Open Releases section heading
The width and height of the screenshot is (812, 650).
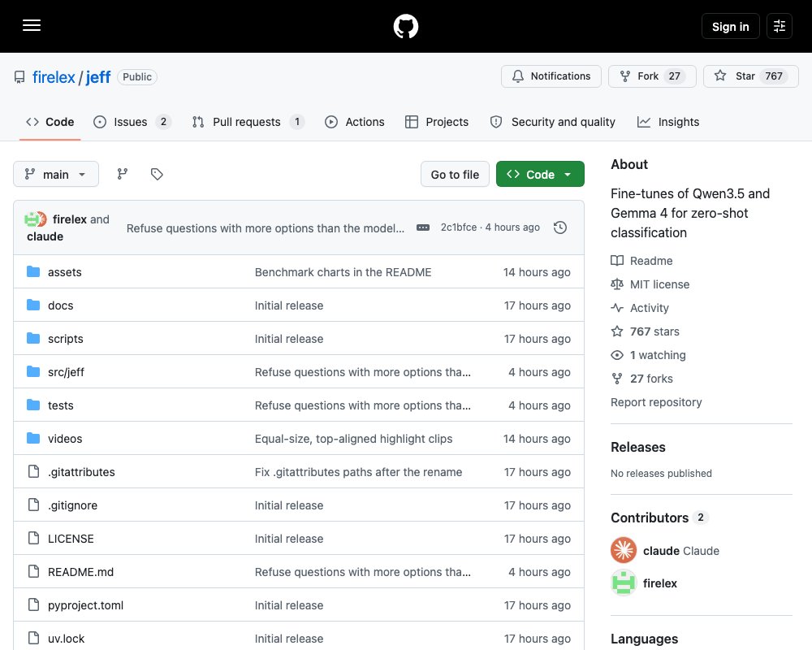(x=638, y=447)
